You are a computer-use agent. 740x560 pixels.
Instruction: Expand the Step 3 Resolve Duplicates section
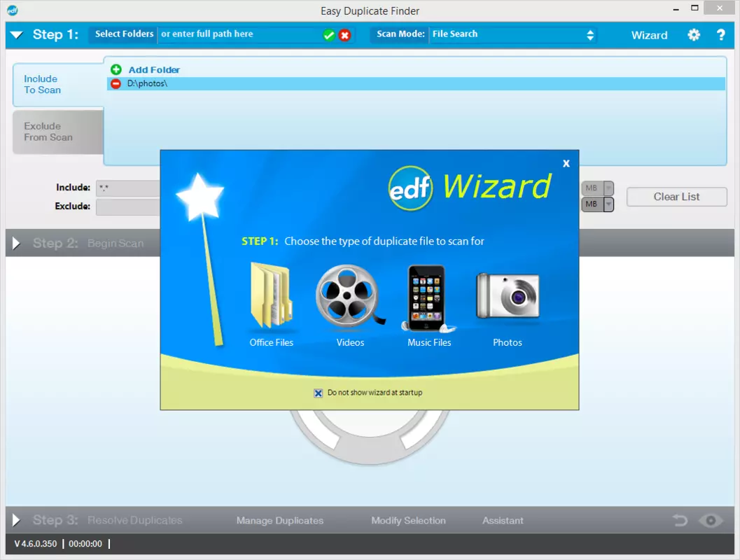[x=16, y=520]
